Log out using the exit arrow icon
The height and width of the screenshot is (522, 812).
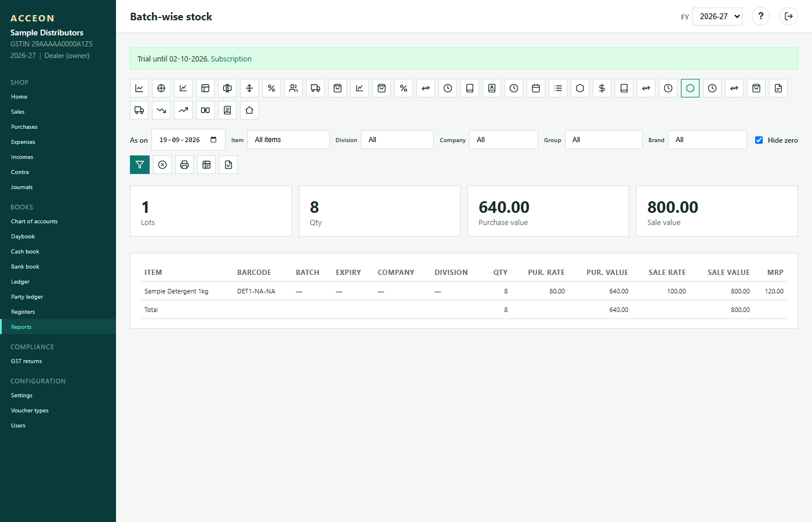789,16
